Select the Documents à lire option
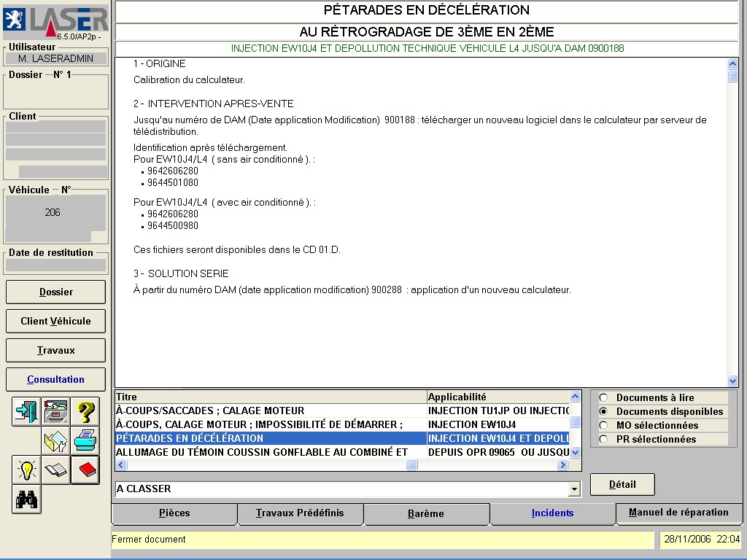 (x=603, y=397)
